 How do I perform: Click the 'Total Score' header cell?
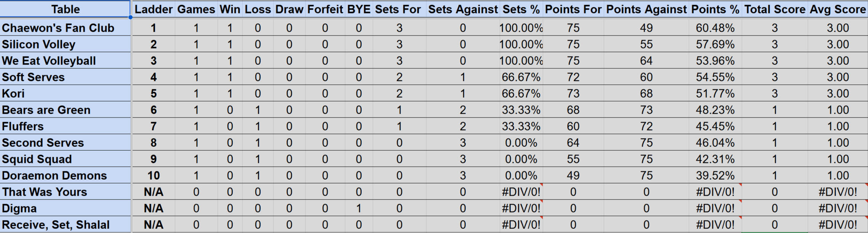tap(775, 9)
